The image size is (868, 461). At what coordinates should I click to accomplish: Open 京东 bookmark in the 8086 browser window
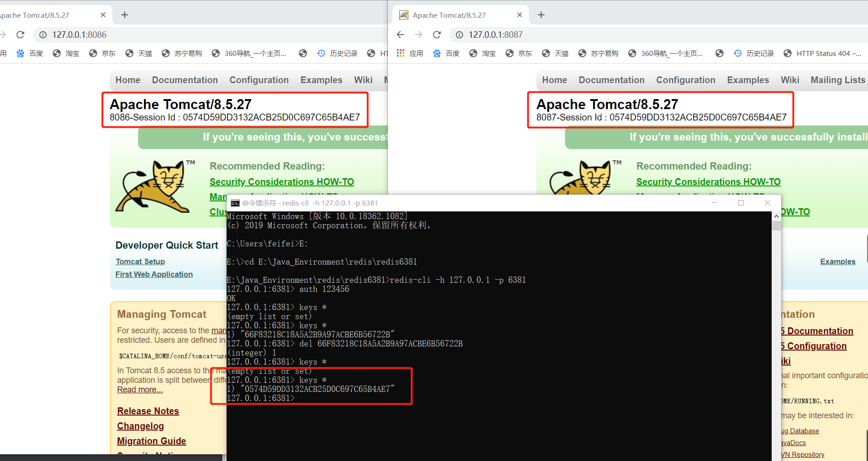[x=102, y=53]
